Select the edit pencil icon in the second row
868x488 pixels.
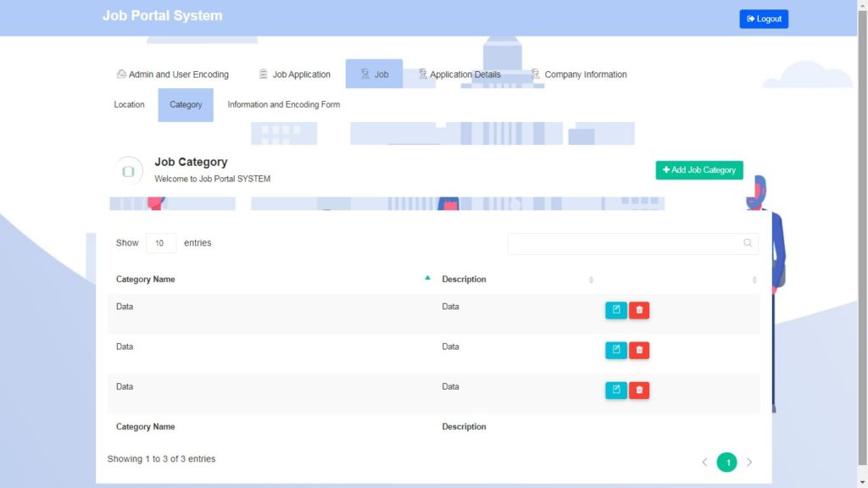point(616,350)
